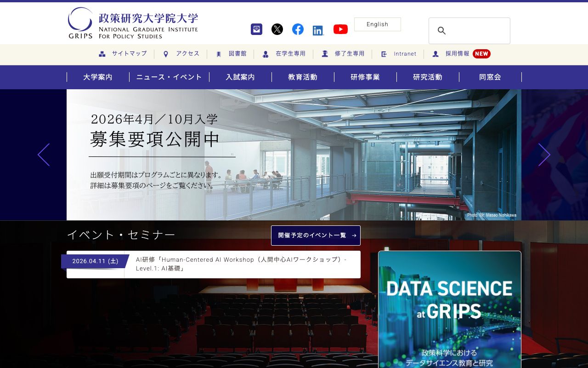Open the GRIPS mail magazine icon
The width and height of the screenshot is (588, 368).
(x=256, y=29)
